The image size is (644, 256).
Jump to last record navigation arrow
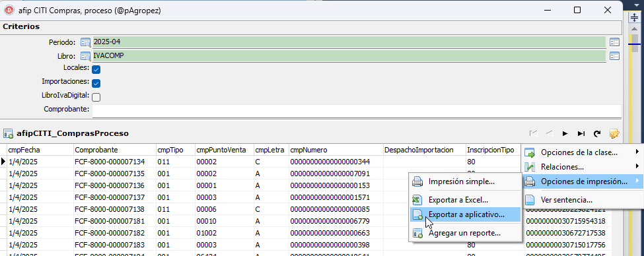[581, 133]
